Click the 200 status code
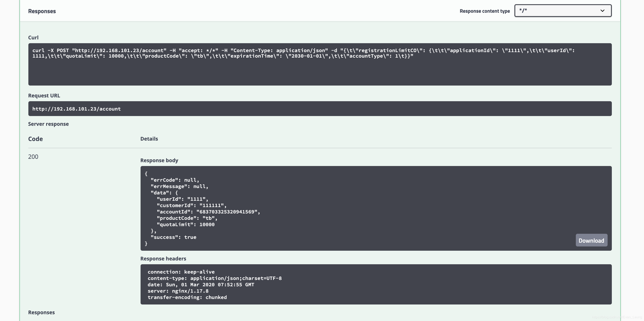 click(x=33, y=157)
